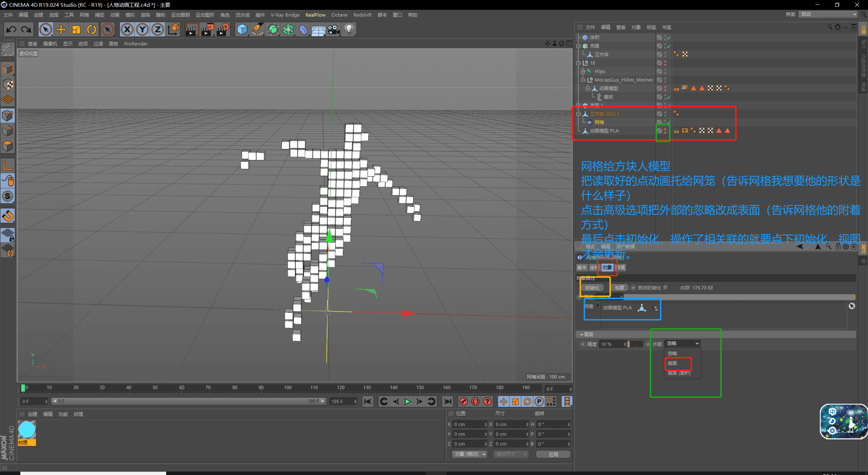The height and width of the screenshot is (475, 868).
Task: Click the 初始化 button
Action: [592, 288]
